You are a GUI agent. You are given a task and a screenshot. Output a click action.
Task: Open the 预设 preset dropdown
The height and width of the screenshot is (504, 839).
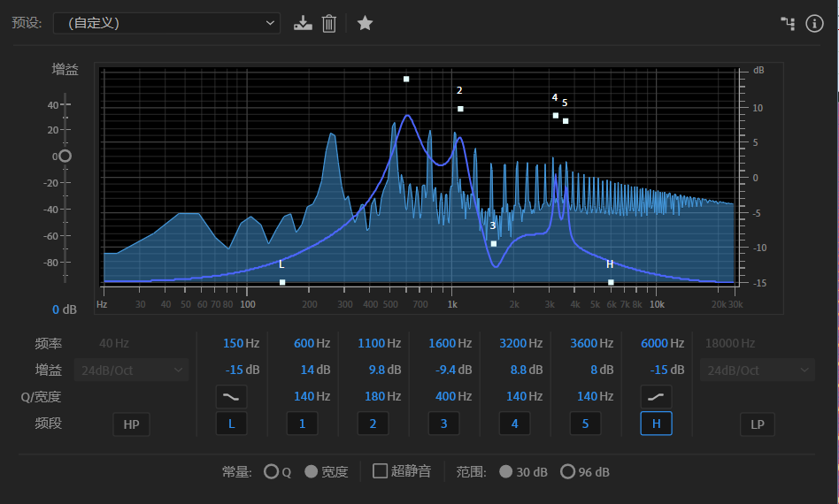pos(166,23)
